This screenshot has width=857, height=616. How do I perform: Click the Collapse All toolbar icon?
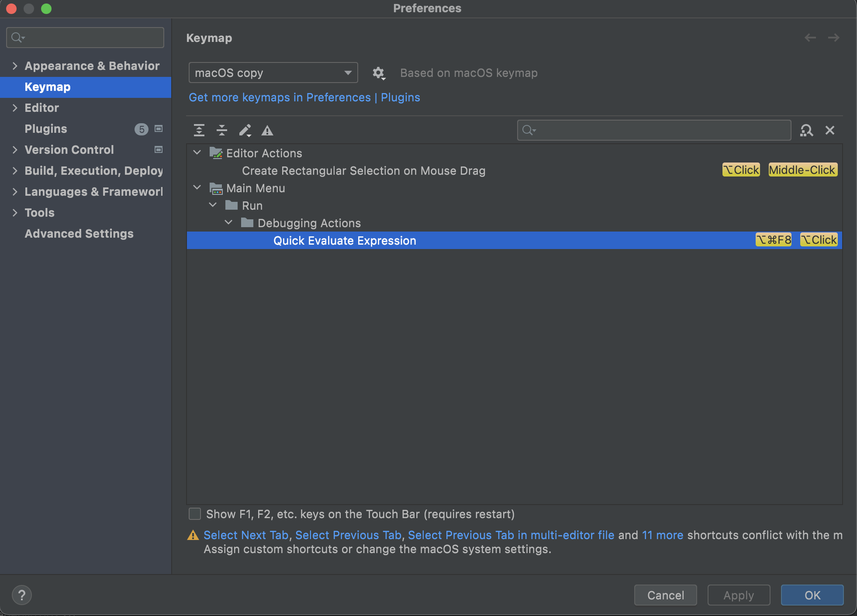222,130
